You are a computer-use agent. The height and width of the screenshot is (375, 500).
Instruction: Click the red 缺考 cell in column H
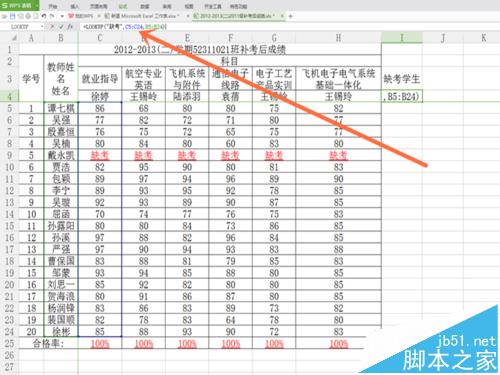click(x=338, y=155)
